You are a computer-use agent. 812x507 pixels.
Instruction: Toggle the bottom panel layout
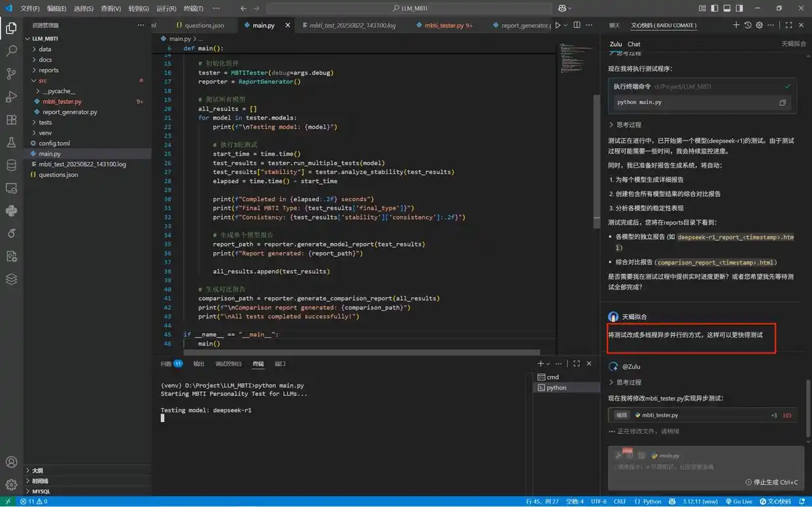[727, 8]
